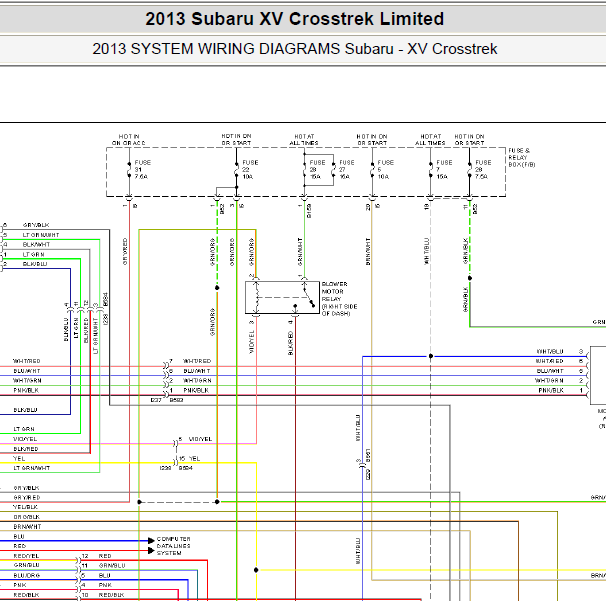Click the pin 10 'RED/BLK' wire label

pyautogui.click(x=111, y=595)
